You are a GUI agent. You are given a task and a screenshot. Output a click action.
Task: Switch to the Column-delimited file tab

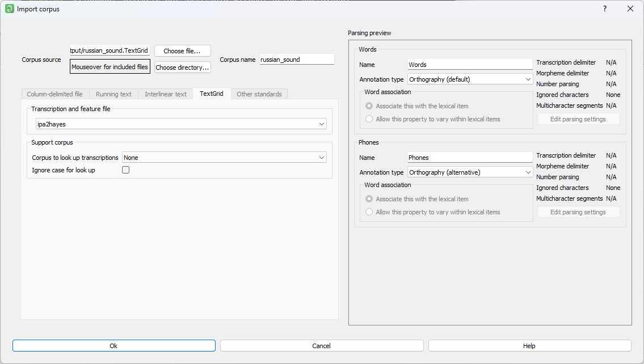pos(54,94)
